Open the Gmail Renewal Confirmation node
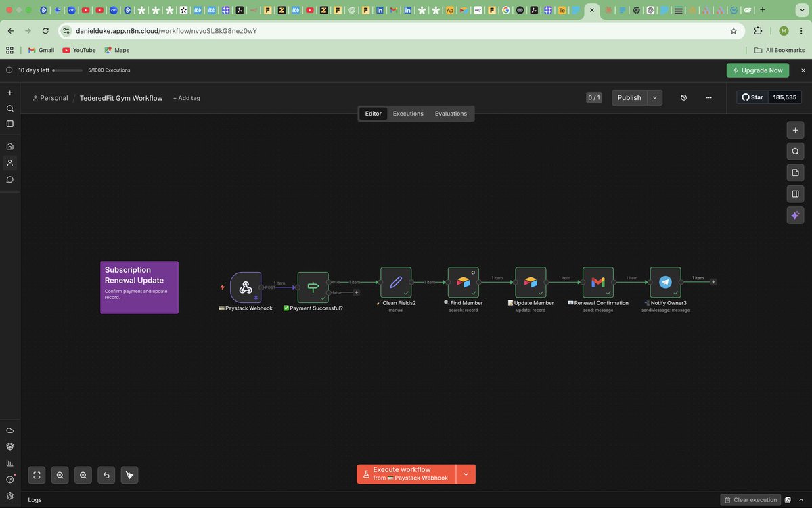The height and width of the screenshot is (508, 812). pyautogui.click(x=598, y=282)
